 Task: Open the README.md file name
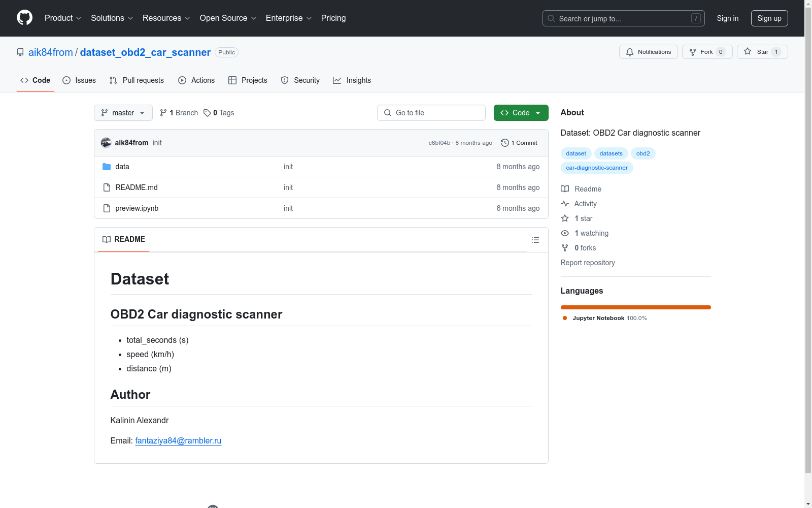[137, 187]
